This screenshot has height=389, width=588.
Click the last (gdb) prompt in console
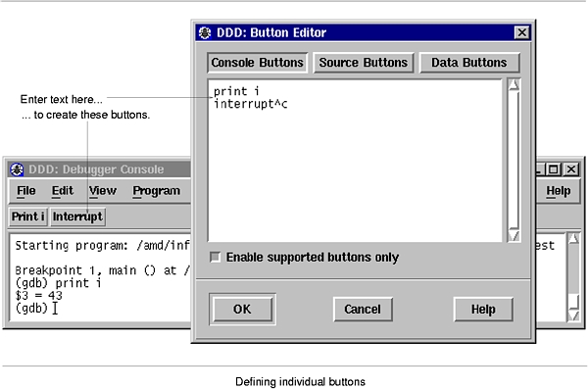click(31, 309)
